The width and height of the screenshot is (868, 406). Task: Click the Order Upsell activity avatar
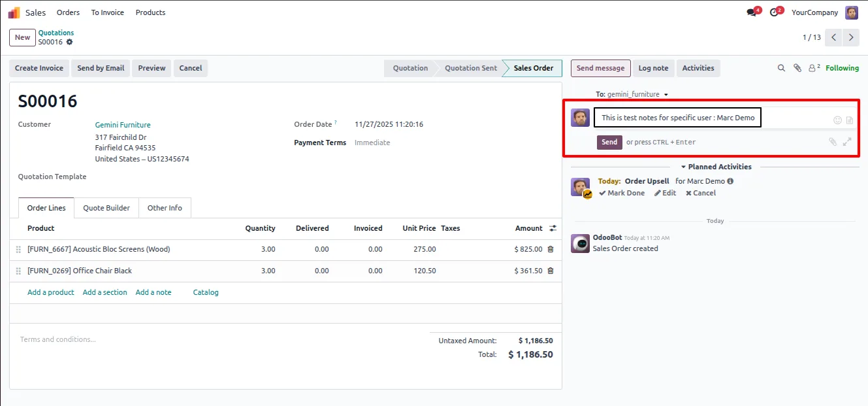click(580, 187)
